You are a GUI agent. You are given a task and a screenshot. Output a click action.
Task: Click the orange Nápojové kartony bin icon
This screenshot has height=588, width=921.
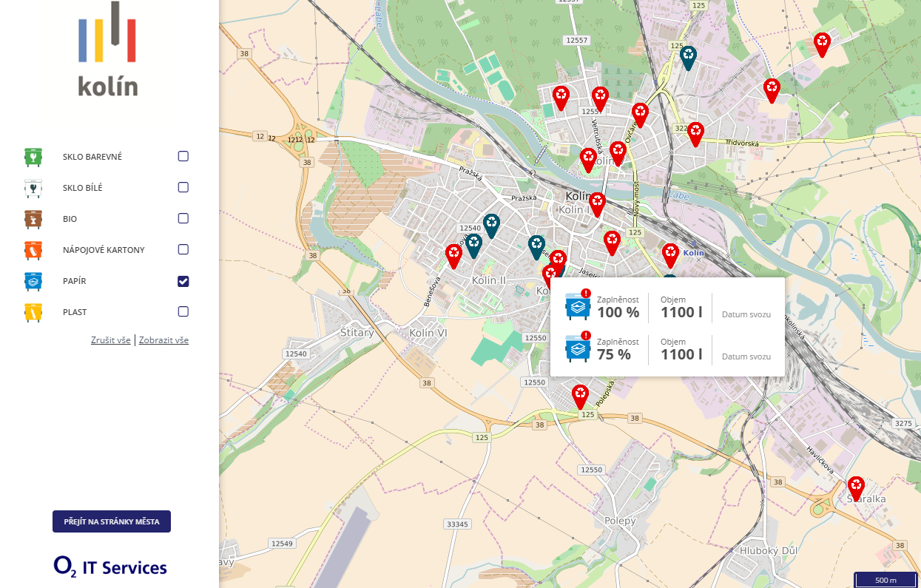pyautogui.click(x=33, y=250)
